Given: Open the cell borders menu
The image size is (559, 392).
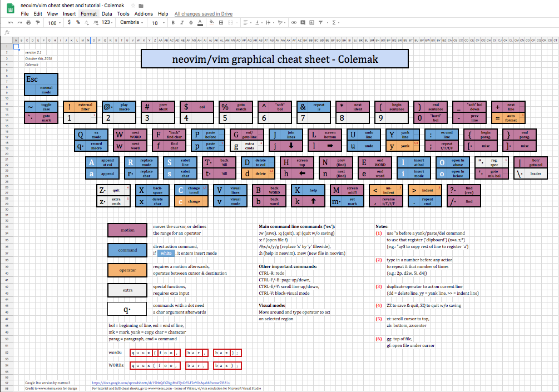Looking at the screenshot, I should pos(221,23).
